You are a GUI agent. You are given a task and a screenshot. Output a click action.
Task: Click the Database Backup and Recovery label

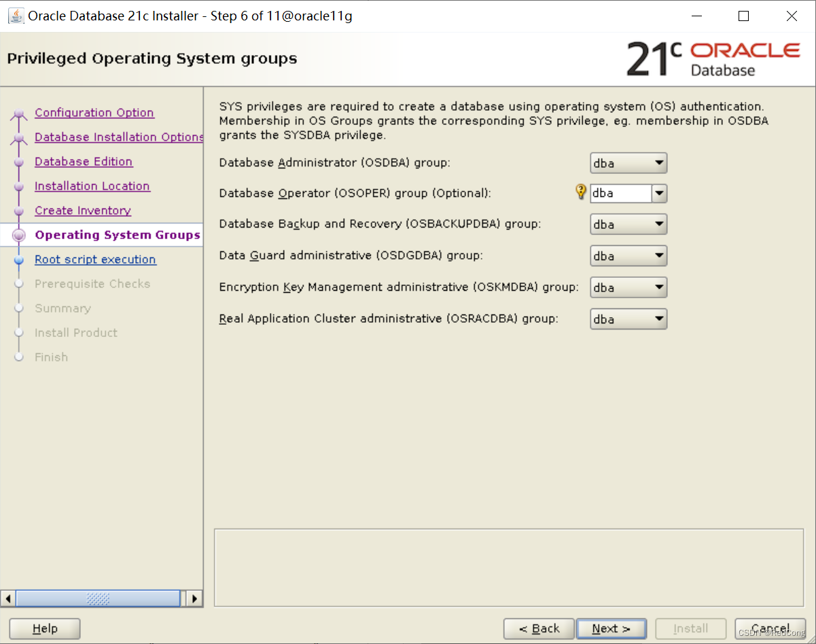coord(380,224)
